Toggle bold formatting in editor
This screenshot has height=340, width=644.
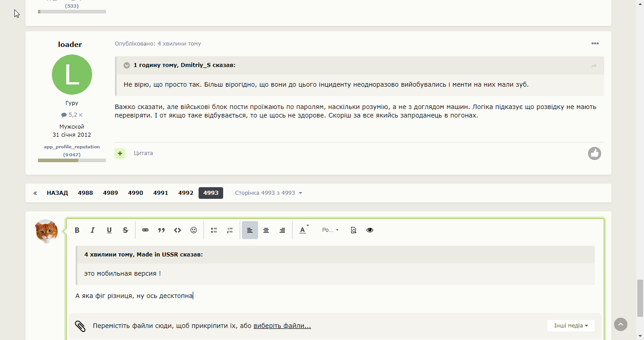pyautogui.click(x=77, y=230)
